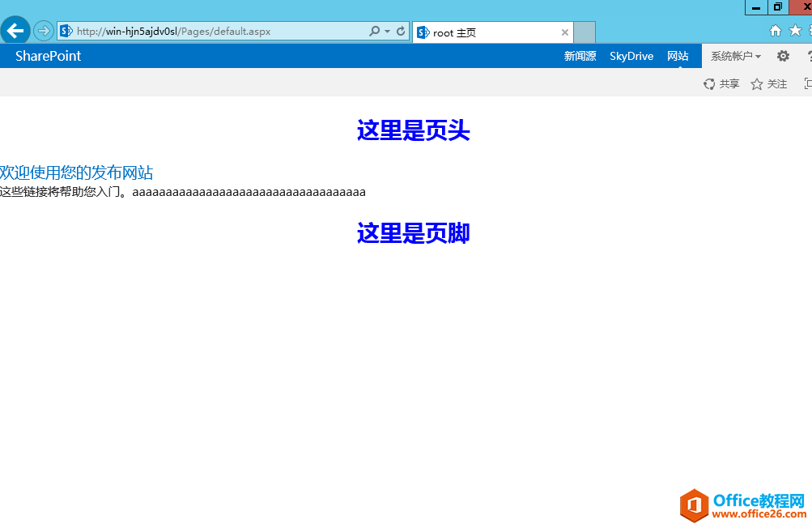
Task: Click the 欢迎使用您的发布网站 link
Action: pyautogui.click(x=78, y=172)
